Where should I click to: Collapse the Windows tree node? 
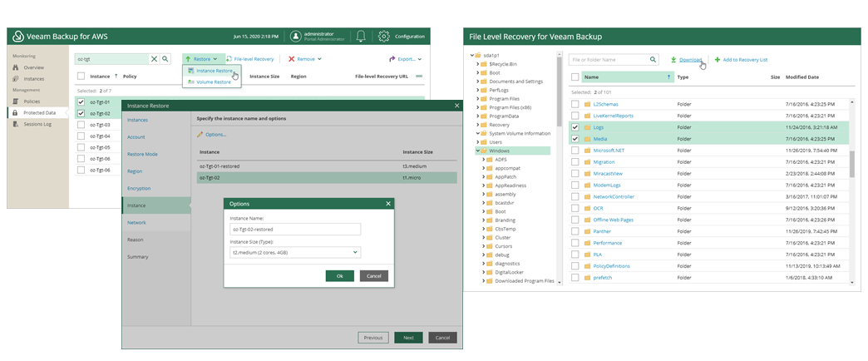tap(478, 151)
